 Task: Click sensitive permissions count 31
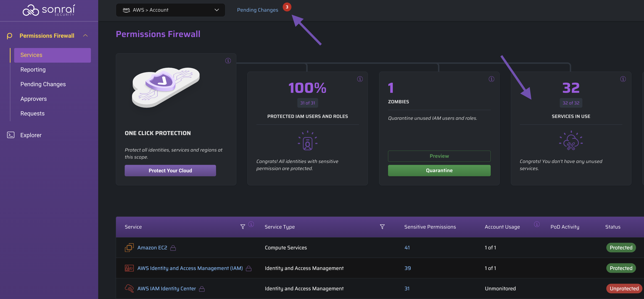pyautogui.click(x=407, y=288)
